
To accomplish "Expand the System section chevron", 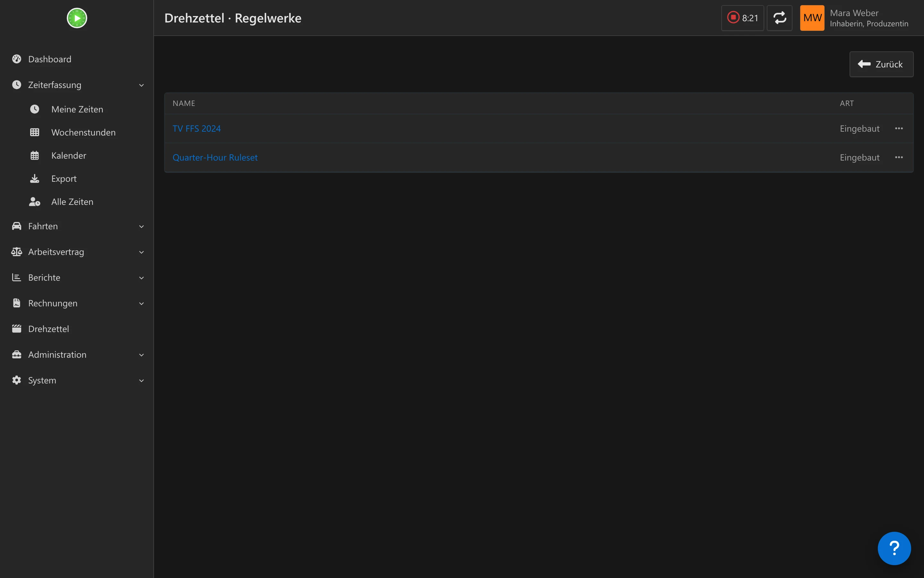I will click(141, 381).
